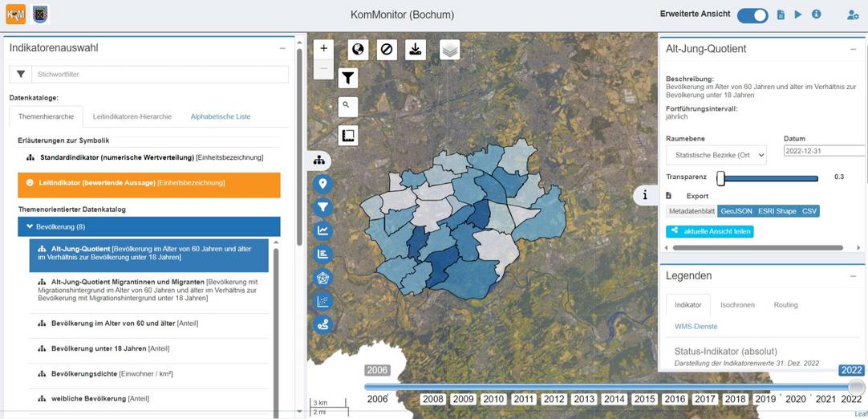
Task: Export data as GeoJSON
Action: click(736, 211)
